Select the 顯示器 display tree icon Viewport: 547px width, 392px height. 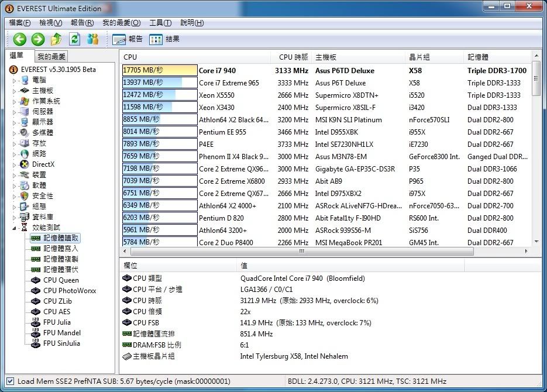pos(25,122)
